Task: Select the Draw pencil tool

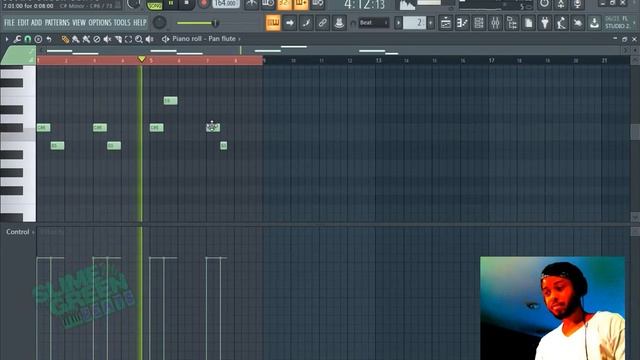Action: [x=65, y=39]
